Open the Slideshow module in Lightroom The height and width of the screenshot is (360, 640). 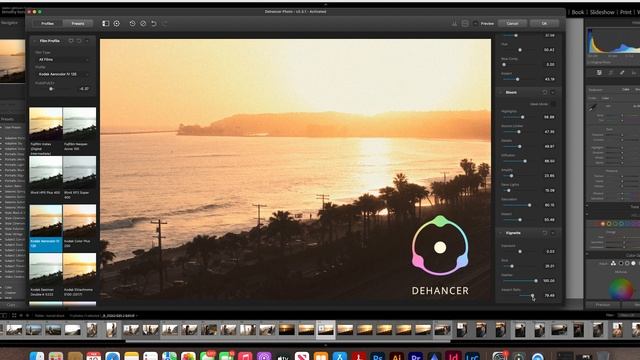(602, 12)
